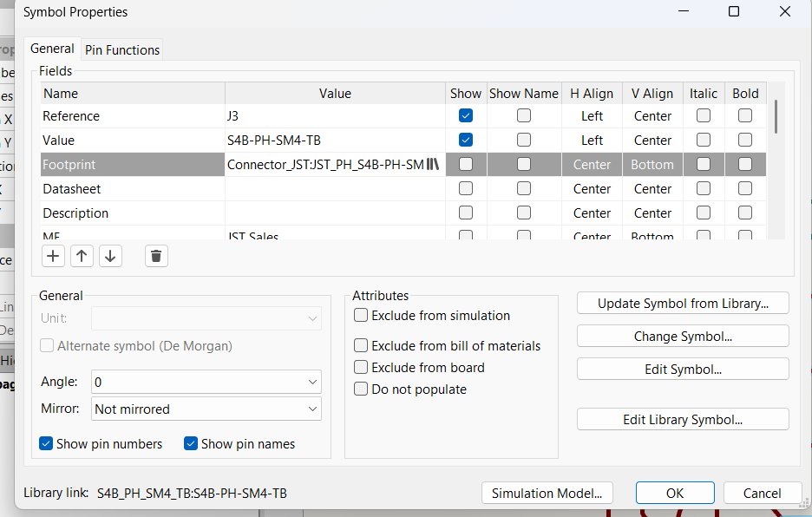Viewport: 812px width, 517px height.
Task: Select the General tab
Action: pos(52,48)
